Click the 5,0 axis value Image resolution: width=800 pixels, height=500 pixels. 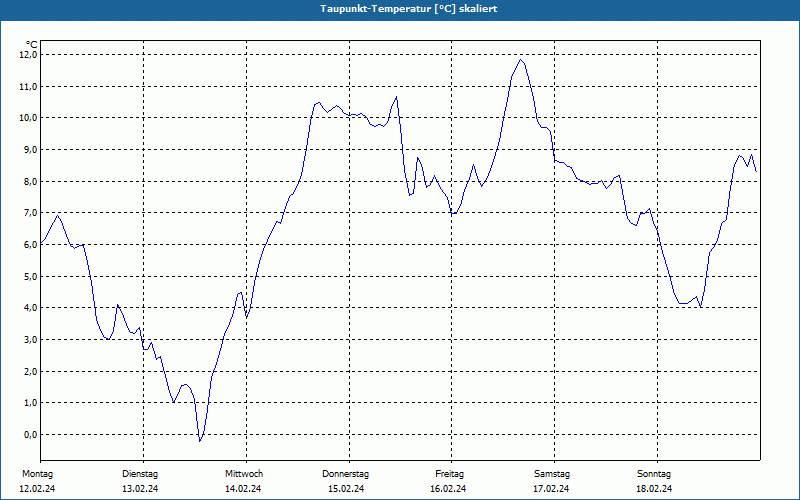coord(30,277)
